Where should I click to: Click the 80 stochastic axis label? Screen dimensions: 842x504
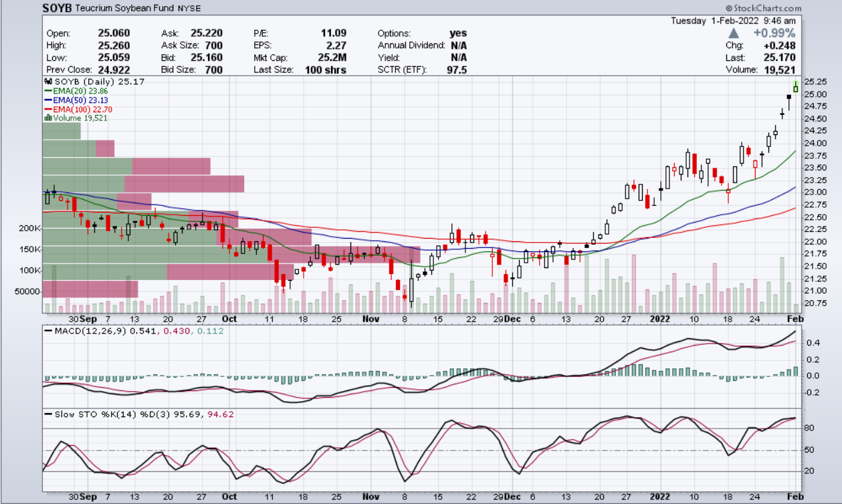810,429
